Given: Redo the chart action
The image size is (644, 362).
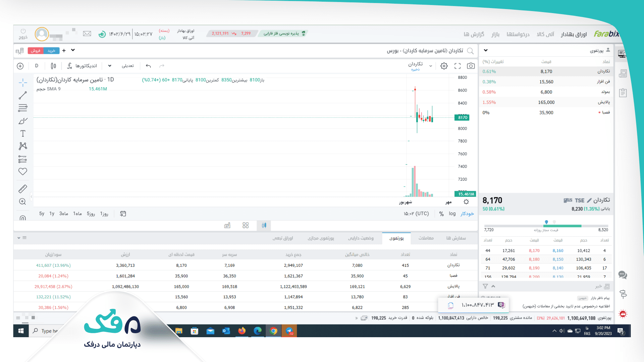Looking at the screenshot, I should pyautogui.click(x=162, y=66).
